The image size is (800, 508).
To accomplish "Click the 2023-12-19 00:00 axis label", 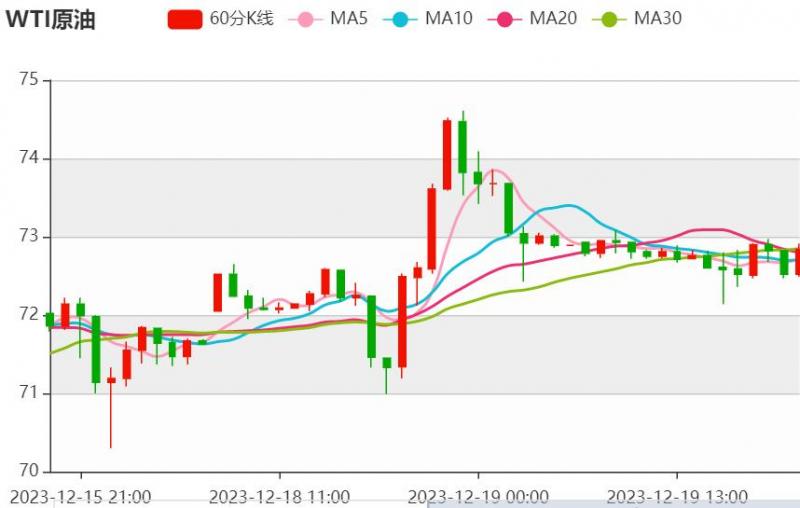I will click(478, 497).
